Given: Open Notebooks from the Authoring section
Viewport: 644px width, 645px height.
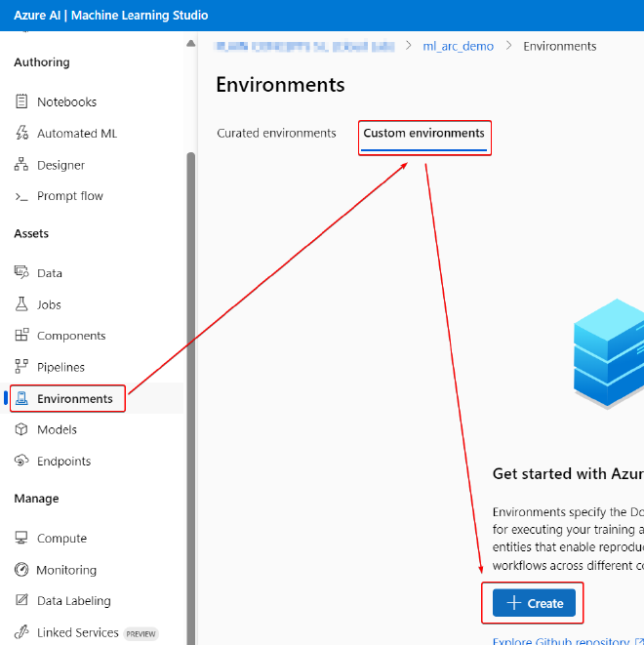Looking at the screenshot, I should coord(66,101).
